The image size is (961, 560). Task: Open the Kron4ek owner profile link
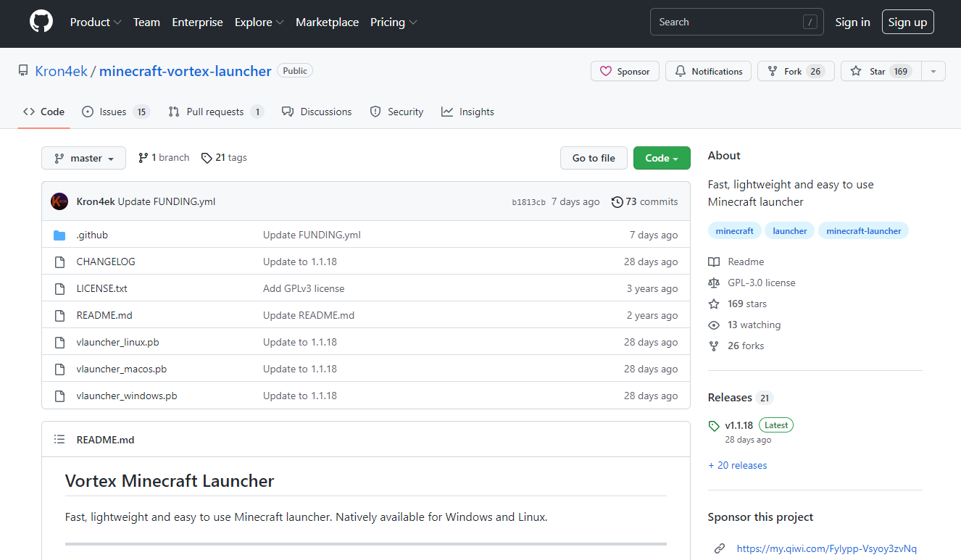click(x=62, y=71)
